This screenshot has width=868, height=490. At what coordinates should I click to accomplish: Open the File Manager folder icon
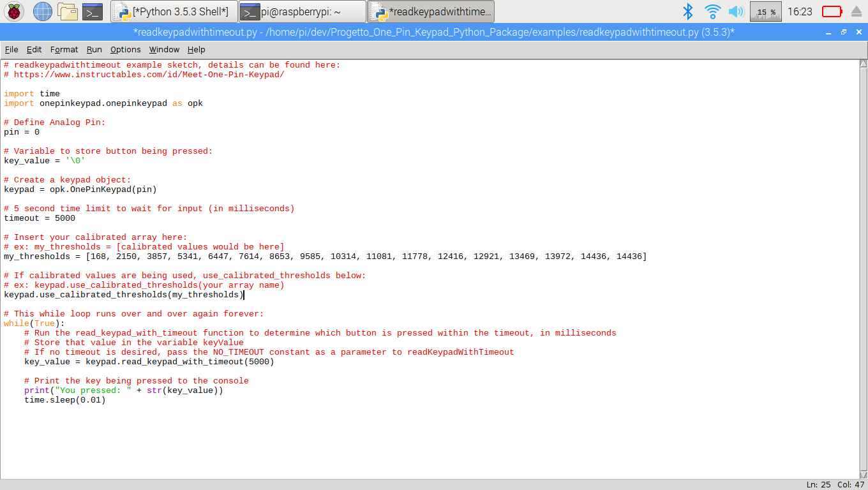[67, 11]
